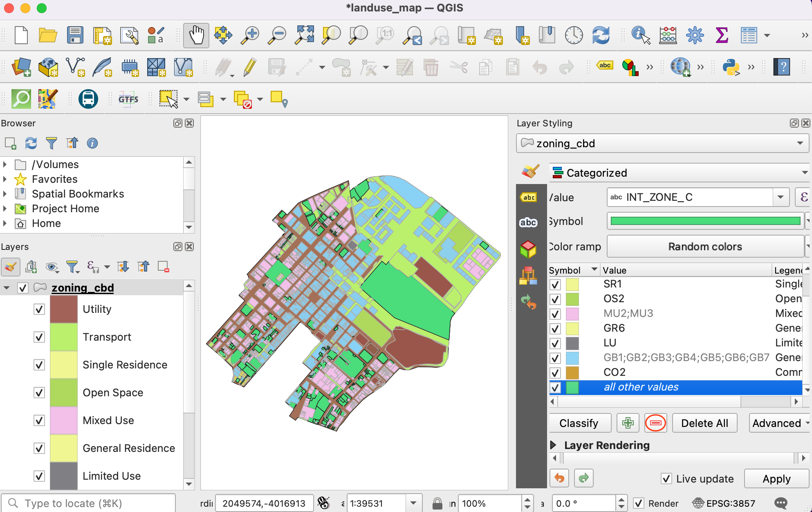Expand the Layer Rendering section

(553, 445)
